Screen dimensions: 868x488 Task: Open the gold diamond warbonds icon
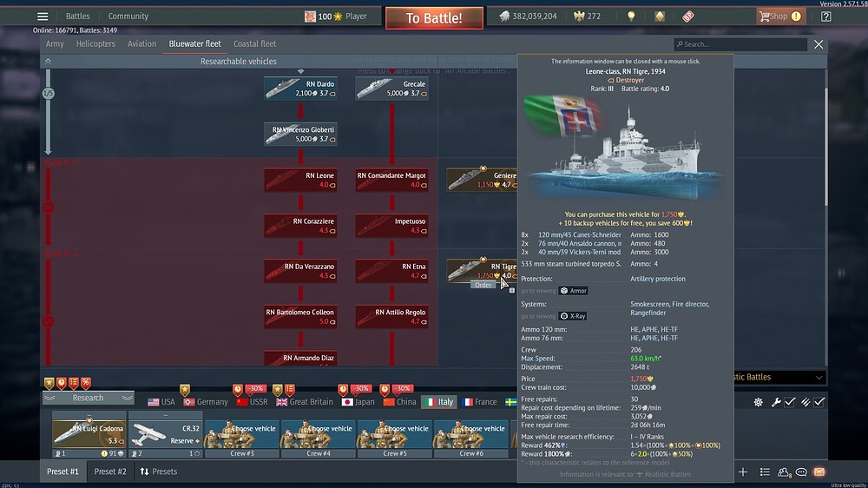tap(660, 16)
